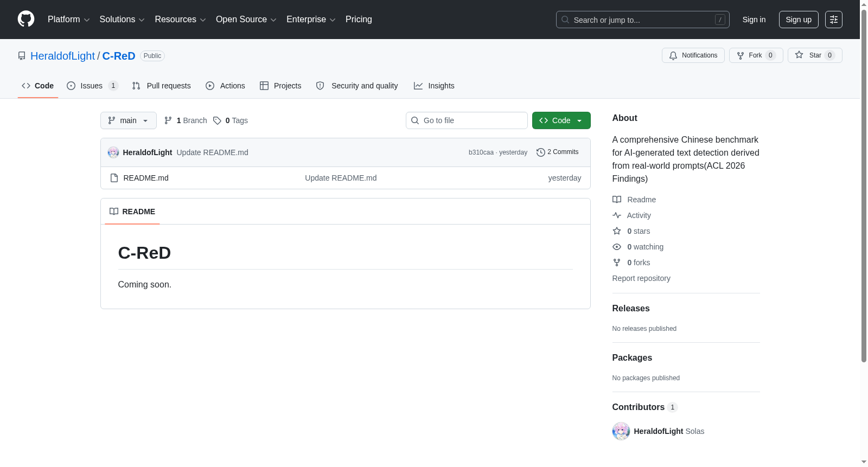Fork the repository

756,55
